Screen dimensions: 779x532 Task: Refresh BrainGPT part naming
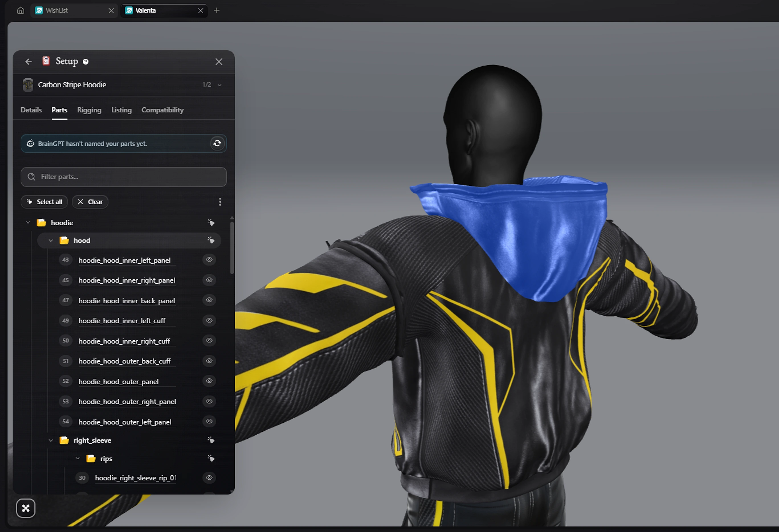[x=217, y=143]
